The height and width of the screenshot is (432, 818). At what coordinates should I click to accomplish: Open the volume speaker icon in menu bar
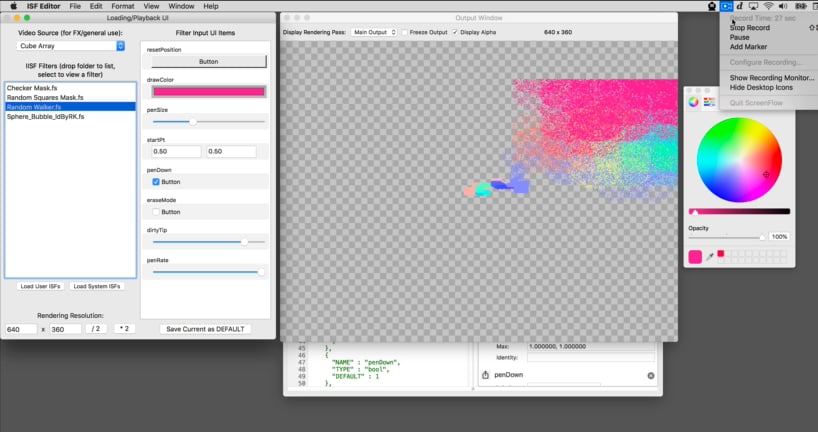tap(783, 6)
